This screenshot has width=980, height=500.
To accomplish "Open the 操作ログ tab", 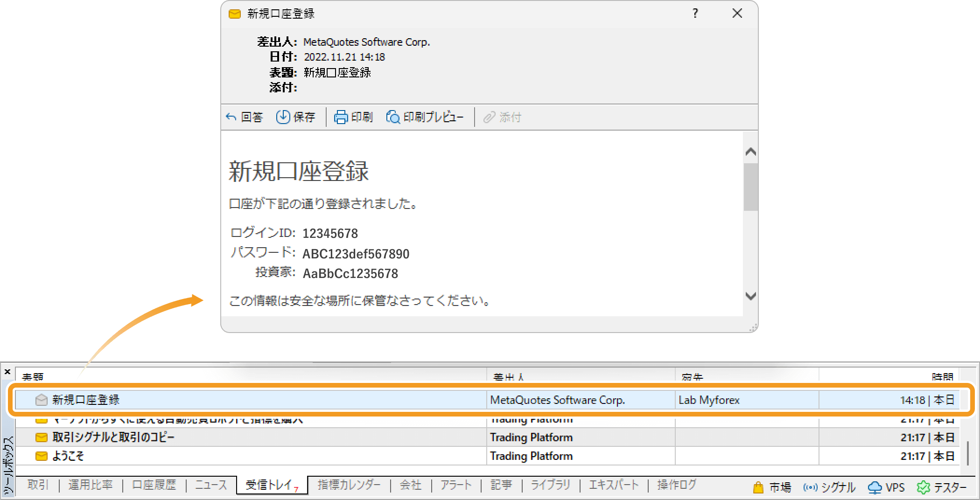I will click(x=677, y=485).
